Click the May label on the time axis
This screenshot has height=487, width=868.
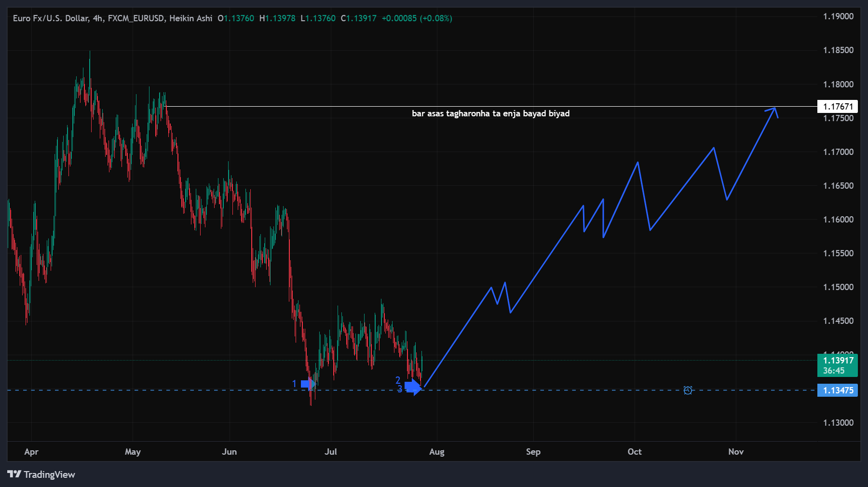pos(133,452)
